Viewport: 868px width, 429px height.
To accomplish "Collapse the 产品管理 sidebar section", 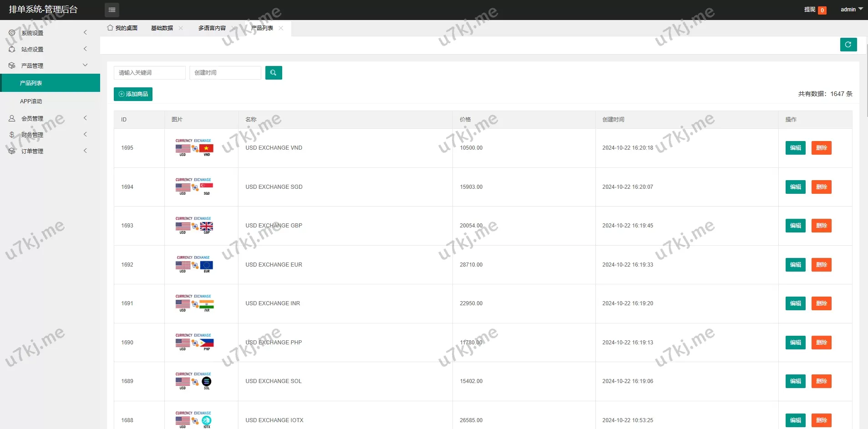I will click(x=48, y=66).
